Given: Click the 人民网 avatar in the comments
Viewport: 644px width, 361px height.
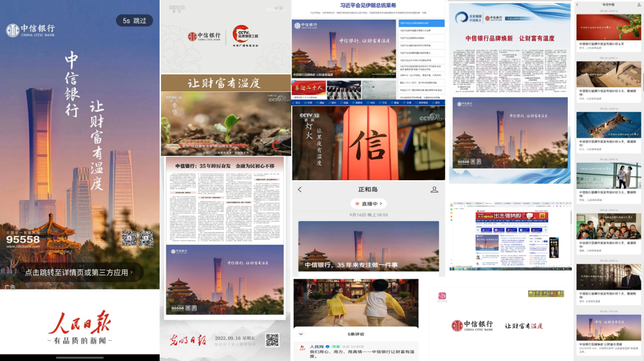Looking at the screenshot, I should pos(302,348).
